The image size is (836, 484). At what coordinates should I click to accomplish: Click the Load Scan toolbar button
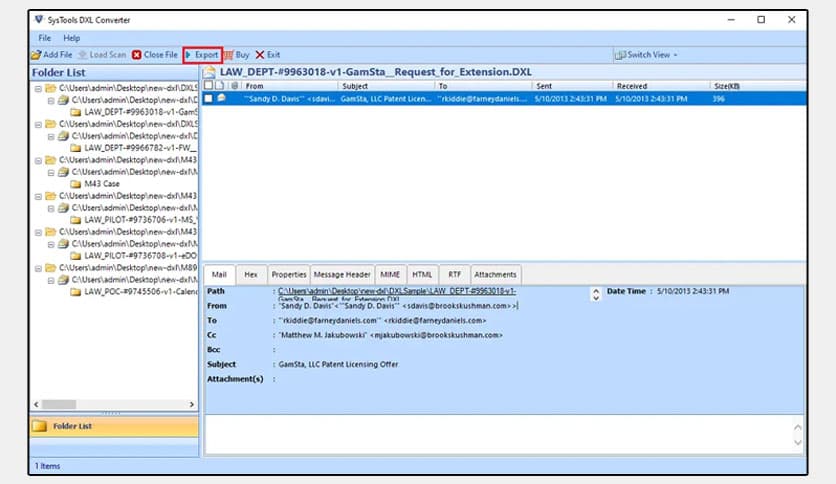102,55
